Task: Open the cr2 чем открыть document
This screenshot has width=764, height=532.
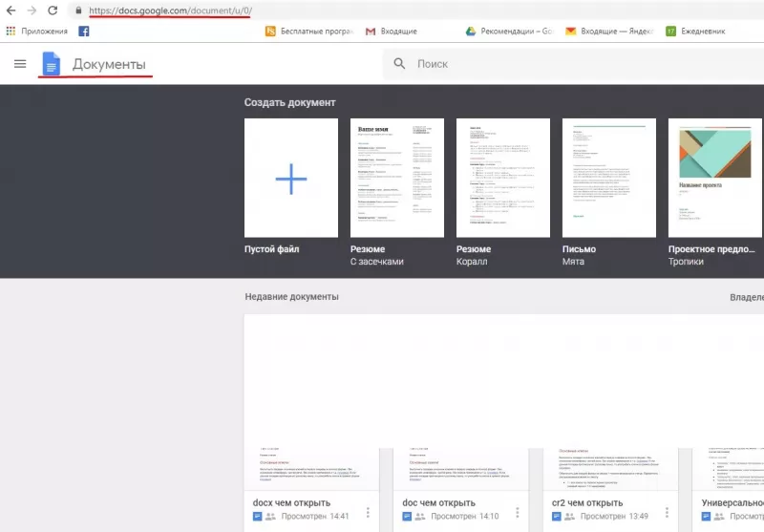Action: coord(610,489)
